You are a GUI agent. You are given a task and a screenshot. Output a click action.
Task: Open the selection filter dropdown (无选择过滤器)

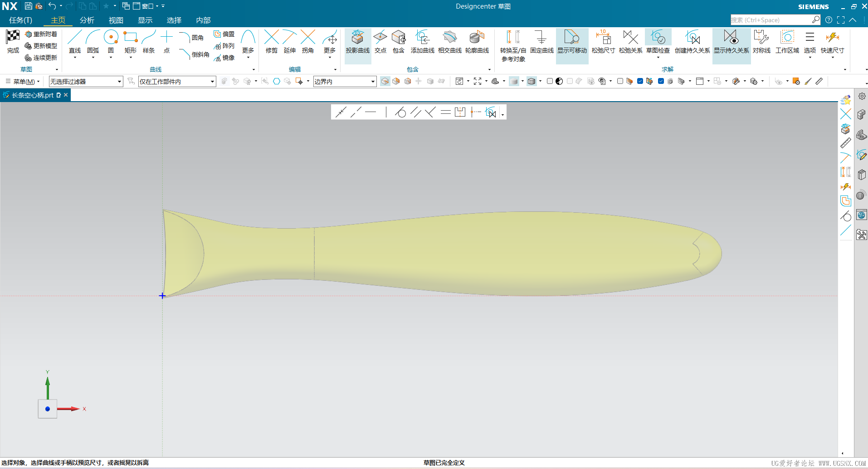[x=86, y=81]
